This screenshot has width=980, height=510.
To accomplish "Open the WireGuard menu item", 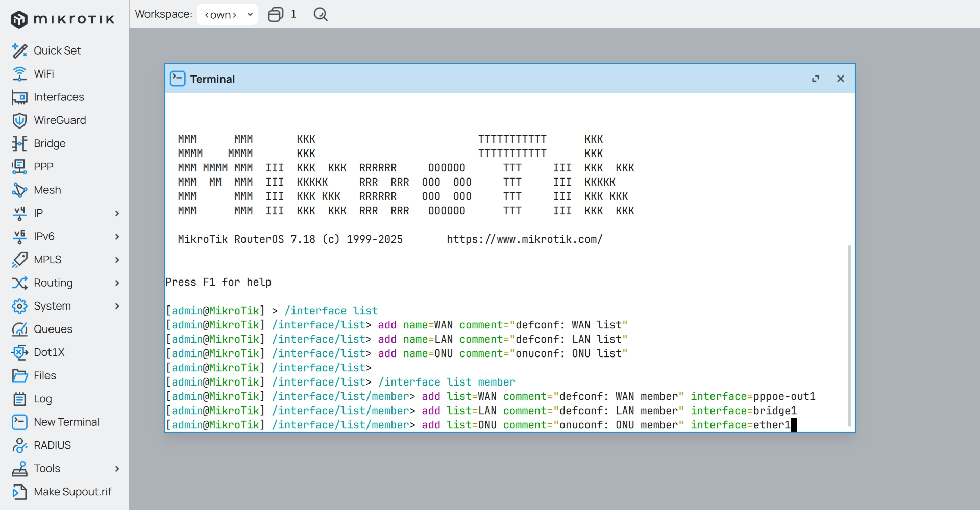I will 64,120.
